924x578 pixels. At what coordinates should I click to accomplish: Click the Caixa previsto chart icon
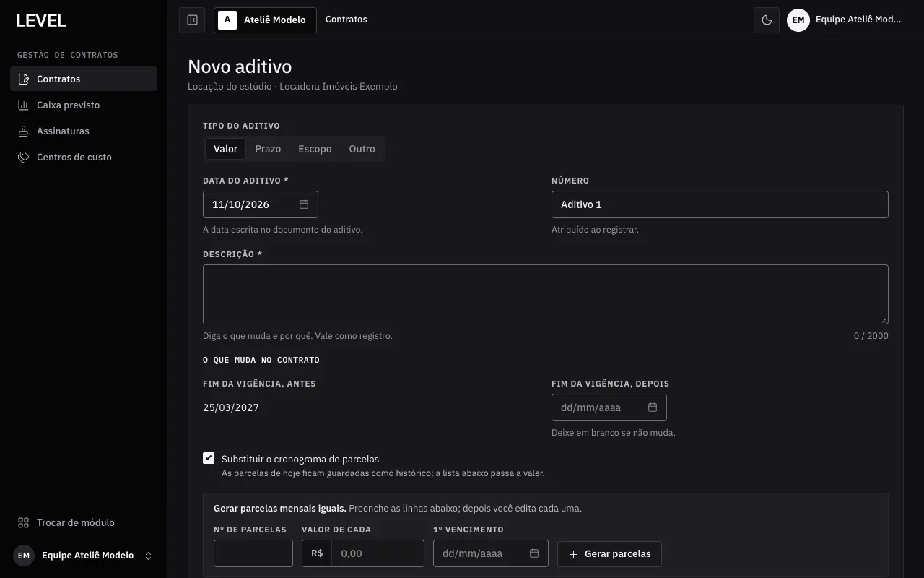pos(24,105)
